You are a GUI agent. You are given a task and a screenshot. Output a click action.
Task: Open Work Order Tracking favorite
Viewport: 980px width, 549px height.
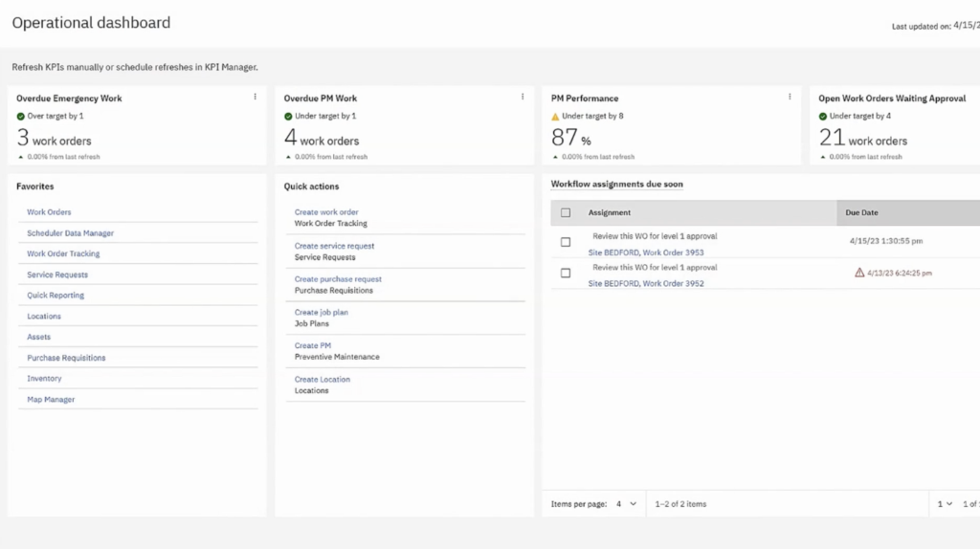click(63, 253)
